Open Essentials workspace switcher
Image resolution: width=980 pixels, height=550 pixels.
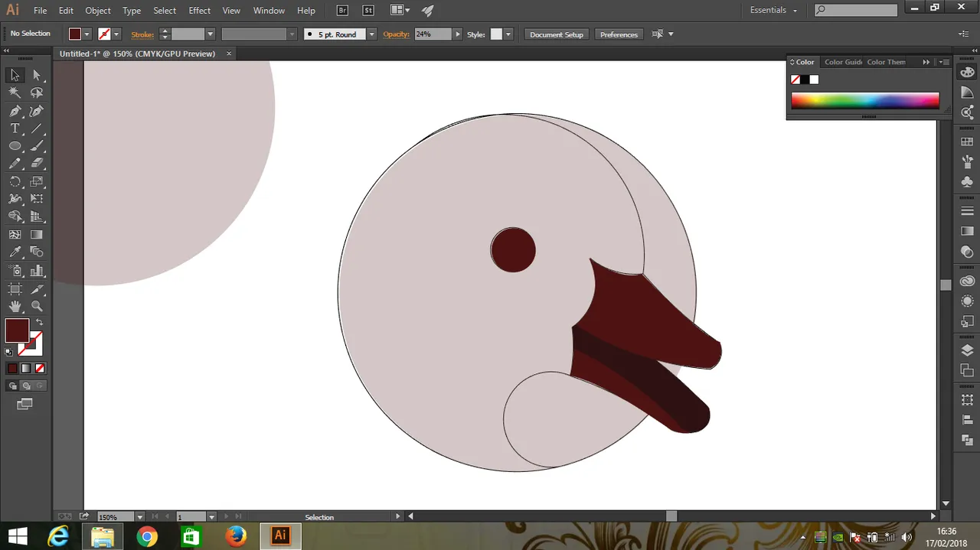point(773,10)
